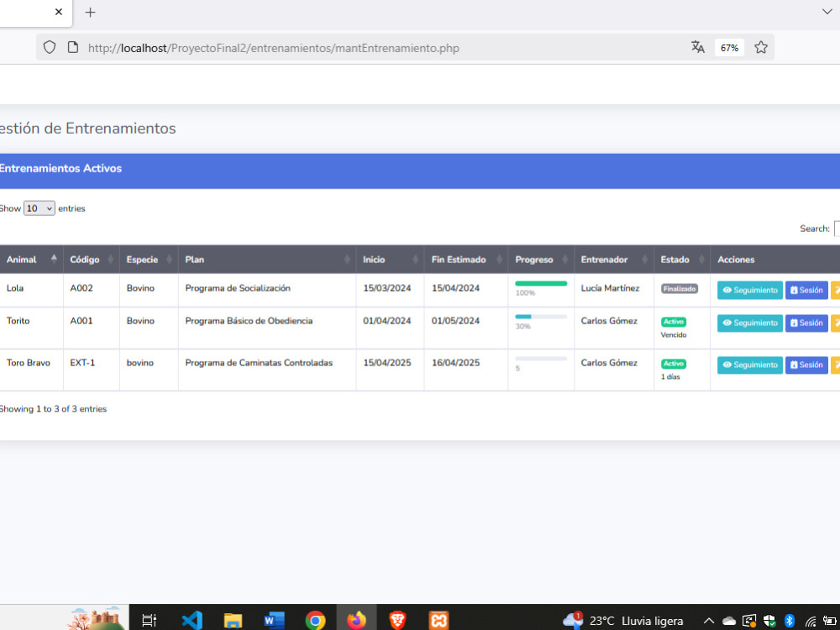Screen dimensions: 840x630
Task: Click the Finalizado status badge
Action: [680, 289]
